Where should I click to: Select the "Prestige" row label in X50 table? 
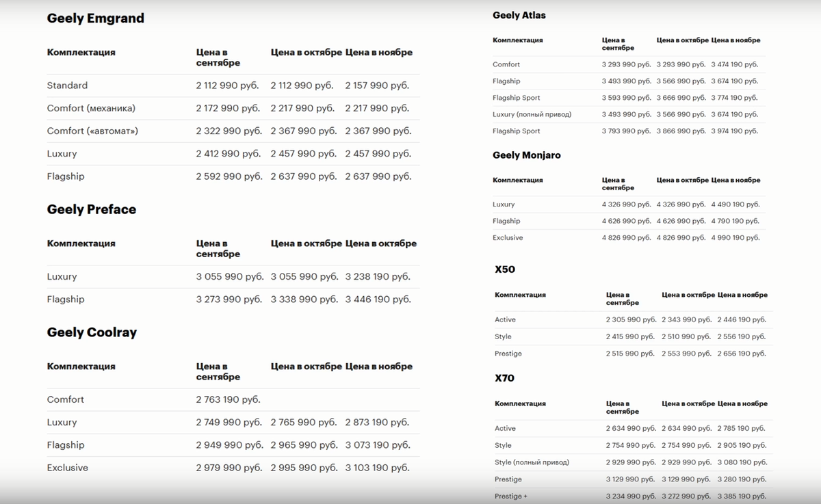508,354
